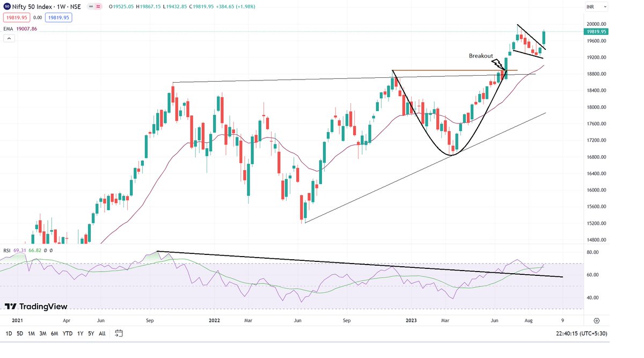This screenshot has height=358, width=644.
Task: Switch to the 1Y range tab
Action: click(80, 333)
